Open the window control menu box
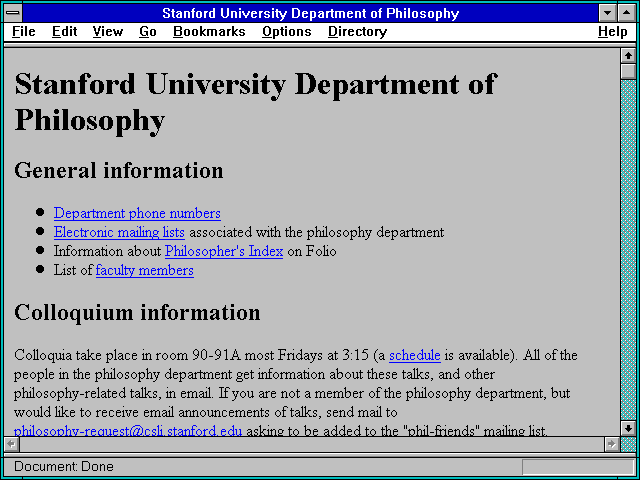Image resolution: width=640 pixels, height=480 pixels. (x=13, y=13)
